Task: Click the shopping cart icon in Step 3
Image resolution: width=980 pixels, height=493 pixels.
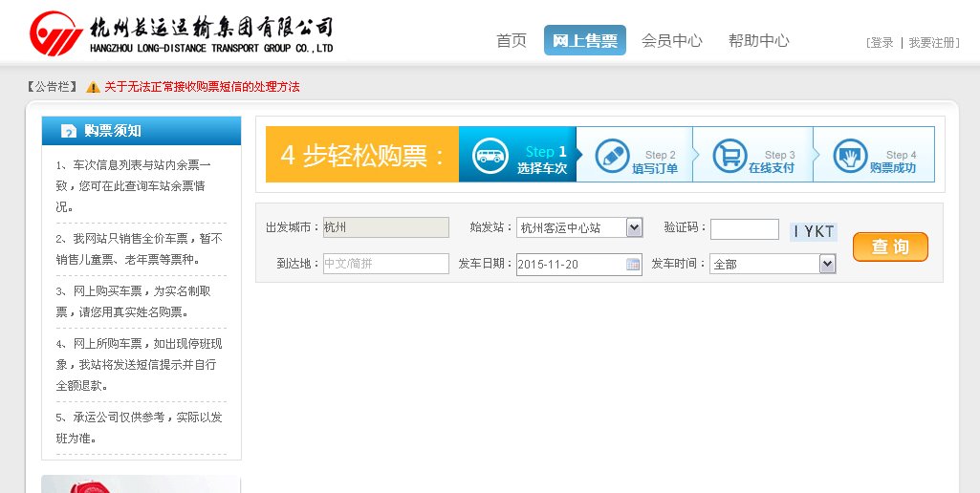Action: (730, 156)
